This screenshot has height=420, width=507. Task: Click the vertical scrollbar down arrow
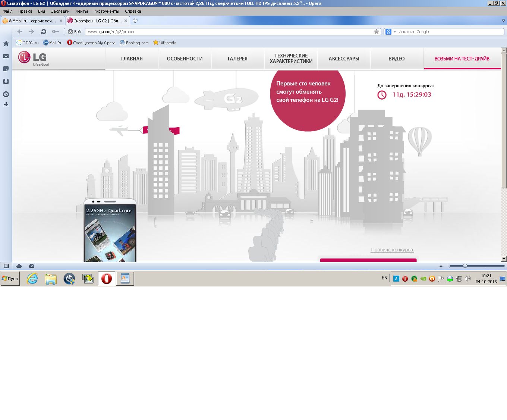(504, 258)
